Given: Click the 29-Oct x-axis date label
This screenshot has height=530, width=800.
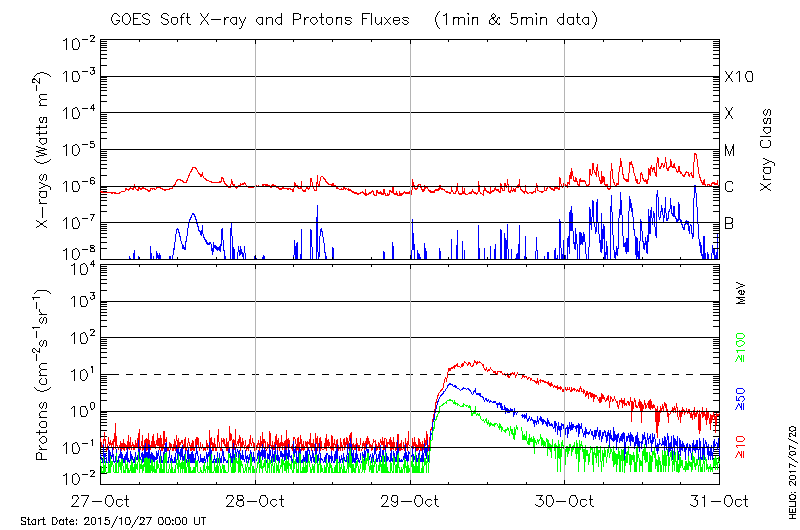Looking at the screenshot, I should (410, 501).
